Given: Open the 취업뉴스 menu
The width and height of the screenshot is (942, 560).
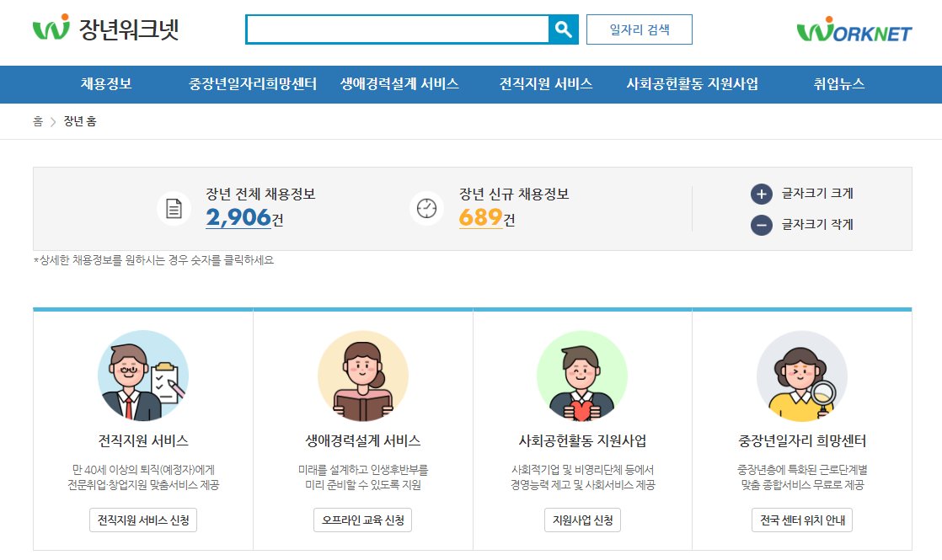Looking at the screenshot, I should tap(838, 84).
